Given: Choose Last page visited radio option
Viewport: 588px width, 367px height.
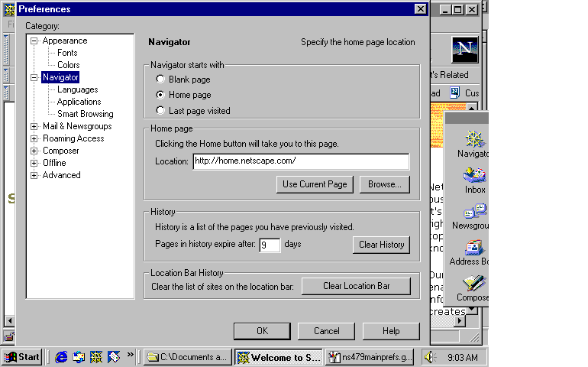Looking at the screenshot, I should (160, 110).
